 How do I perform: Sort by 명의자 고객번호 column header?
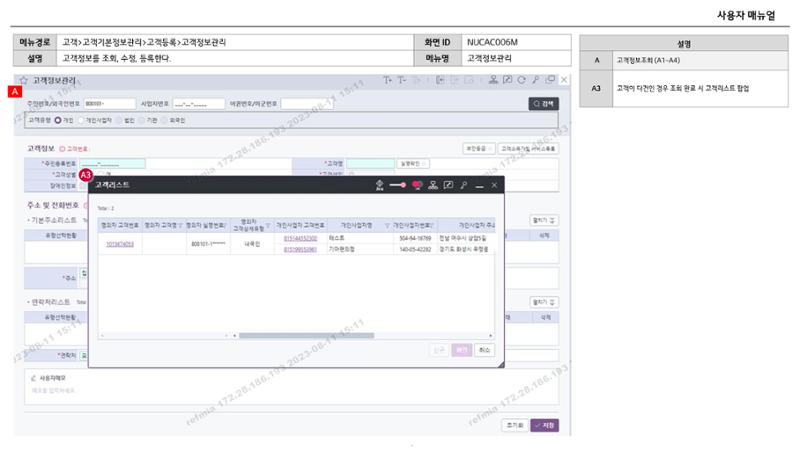coord(120,225)
